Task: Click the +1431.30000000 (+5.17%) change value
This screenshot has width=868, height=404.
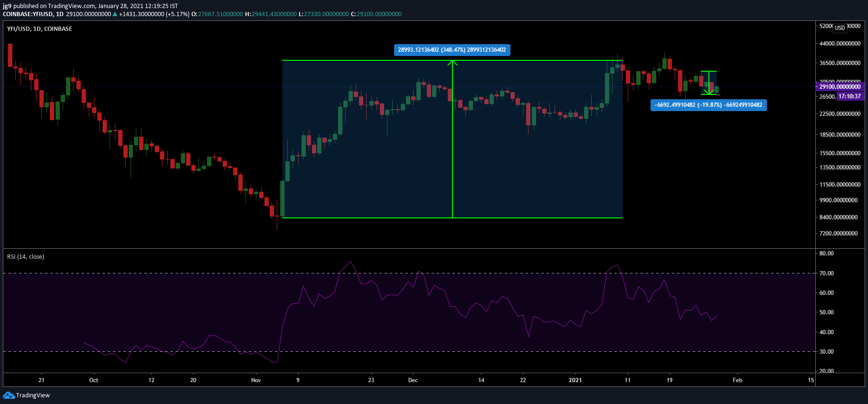Action: pos(154,14)
